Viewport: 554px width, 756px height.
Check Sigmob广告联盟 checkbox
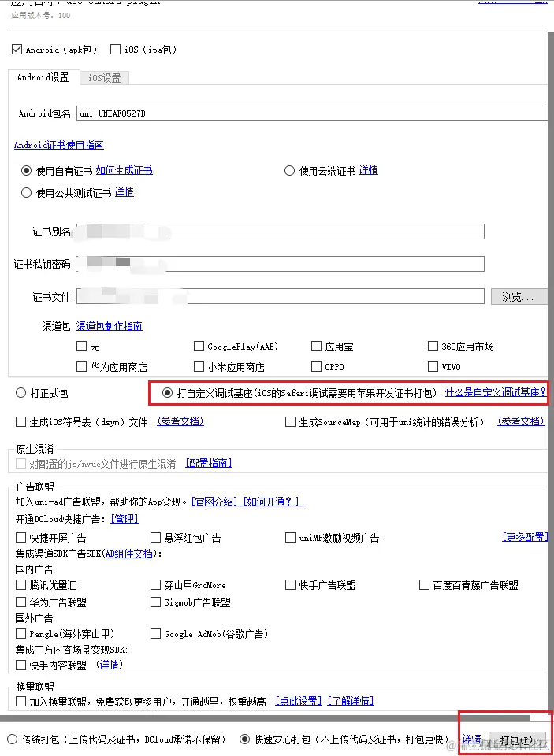[155, 602]
